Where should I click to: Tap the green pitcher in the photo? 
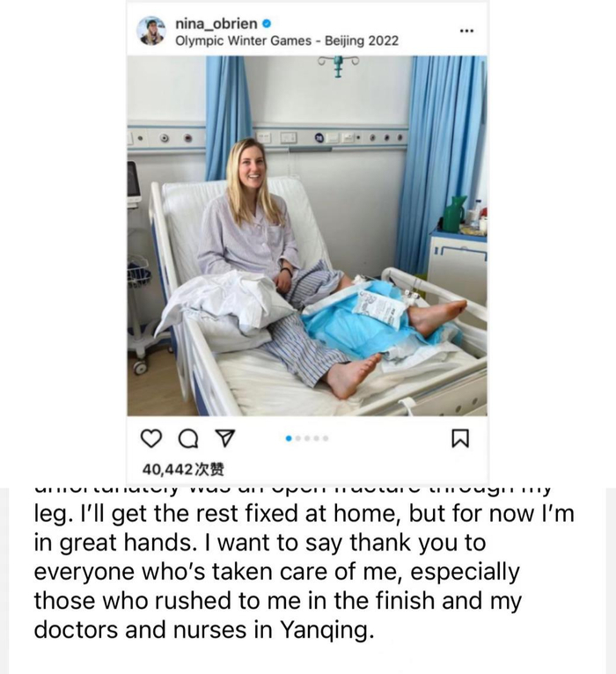point(454,214)
